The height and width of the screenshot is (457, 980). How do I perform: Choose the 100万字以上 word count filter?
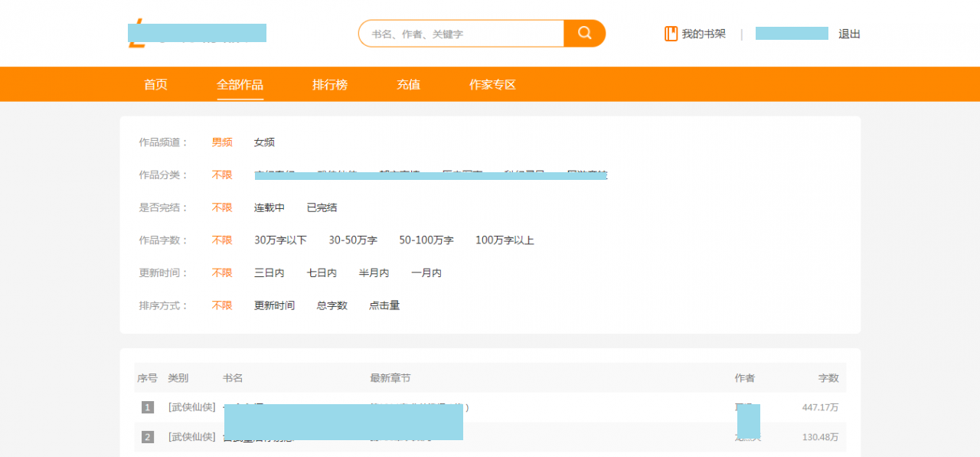505,240
